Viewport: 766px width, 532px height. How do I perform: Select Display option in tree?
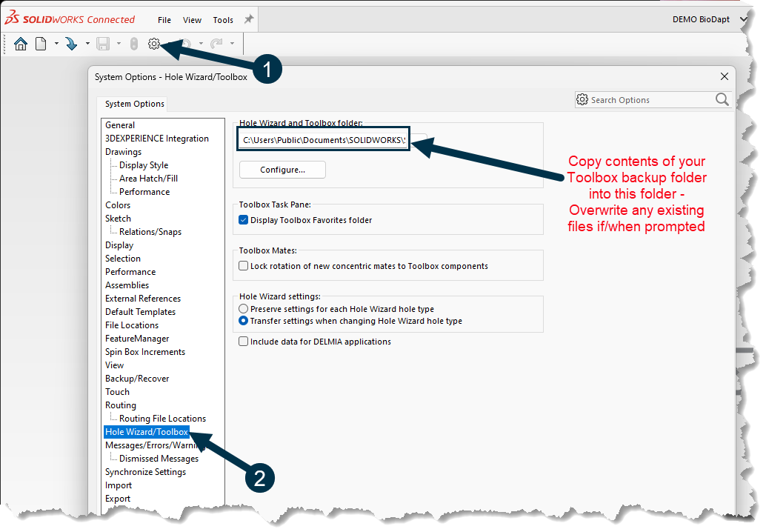coord(119,245)
